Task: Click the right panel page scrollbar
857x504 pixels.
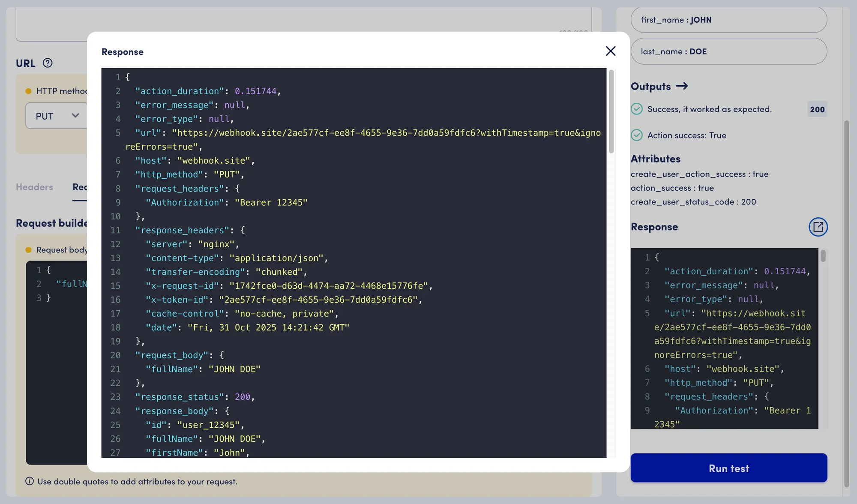Action: tap(846, 303)
